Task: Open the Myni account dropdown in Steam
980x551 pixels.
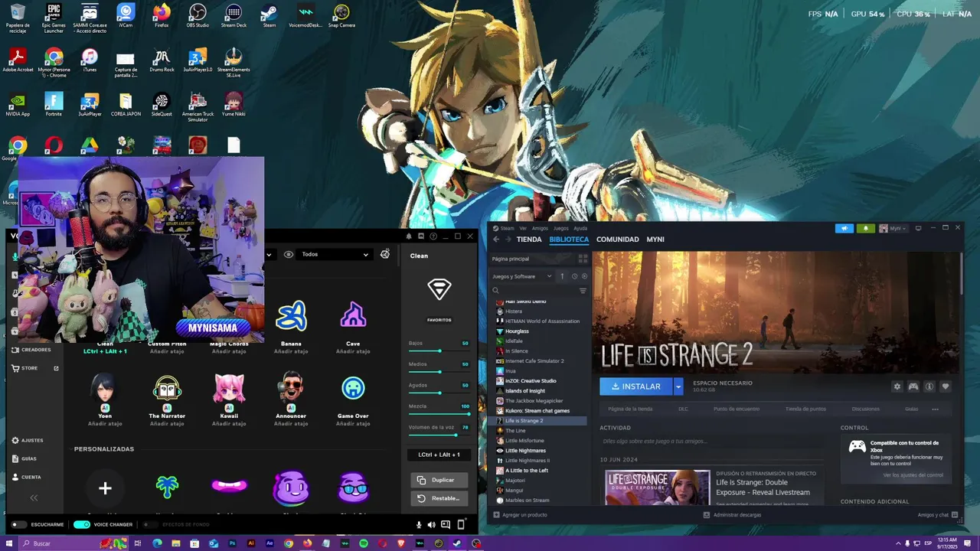Action: click(x=893, y=228)
